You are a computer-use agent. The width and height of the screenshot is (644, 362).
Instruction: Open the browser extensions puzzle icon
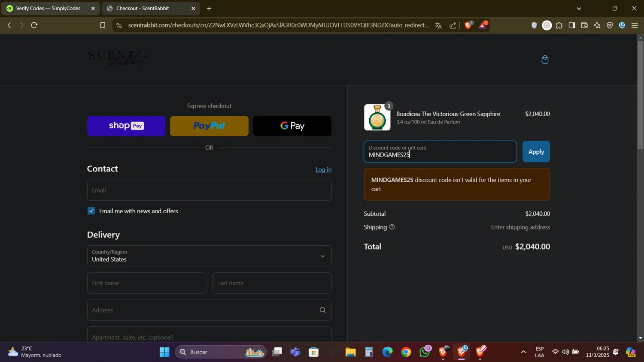pos(559,25)
